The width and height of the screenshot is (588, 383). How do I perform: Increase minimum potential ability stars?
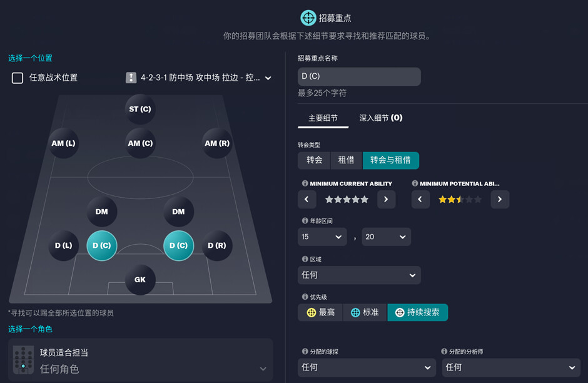500,200
